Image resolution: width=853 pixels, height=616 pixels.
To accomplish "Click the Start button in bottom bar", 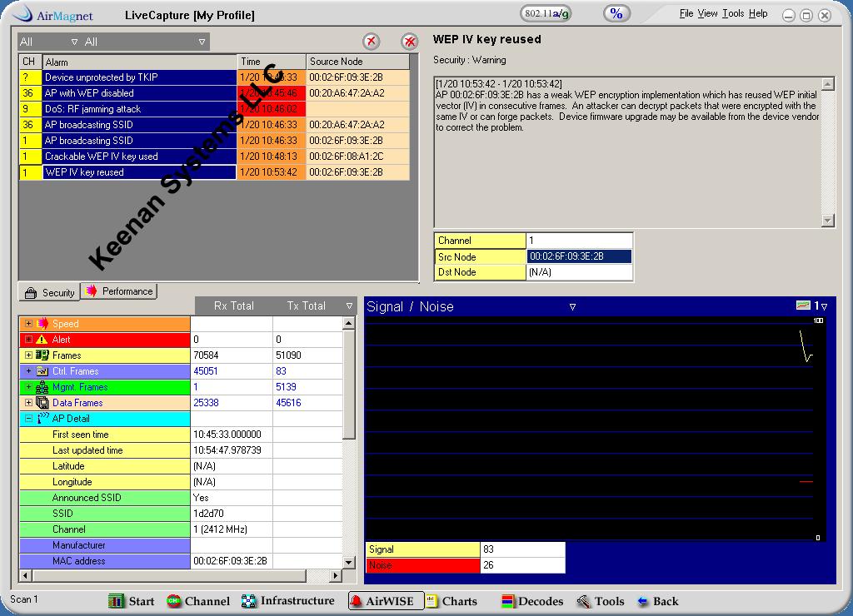I will coord(131,601).
